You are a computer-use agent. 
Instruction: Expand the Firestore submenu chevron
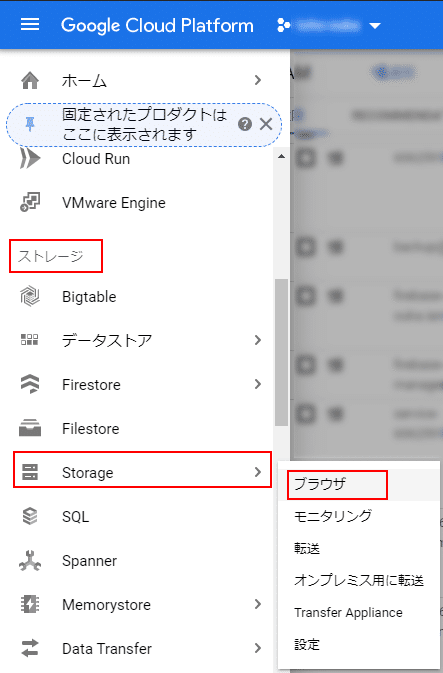pos(258,384)
